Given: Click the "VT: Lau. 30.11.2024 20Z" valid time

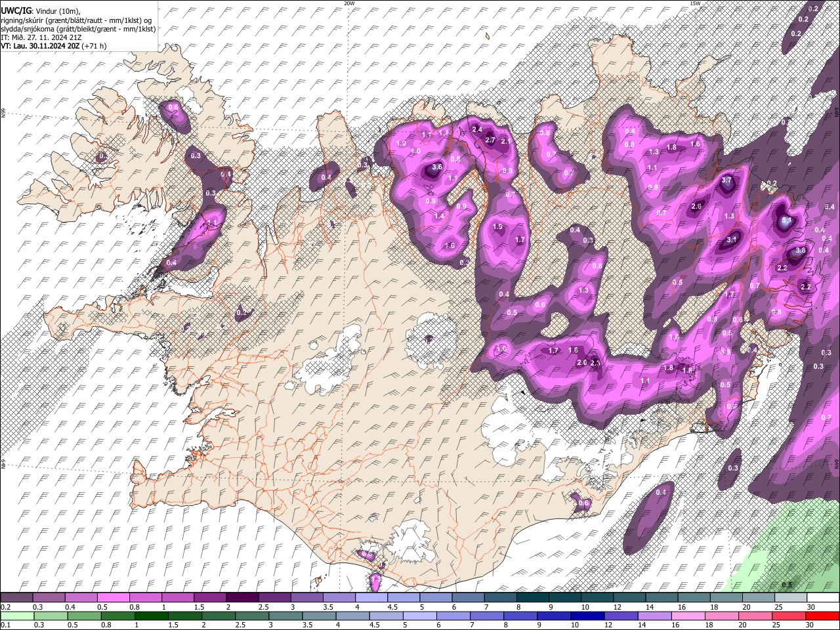Looking at the screenshot, I should click(40, 46).
